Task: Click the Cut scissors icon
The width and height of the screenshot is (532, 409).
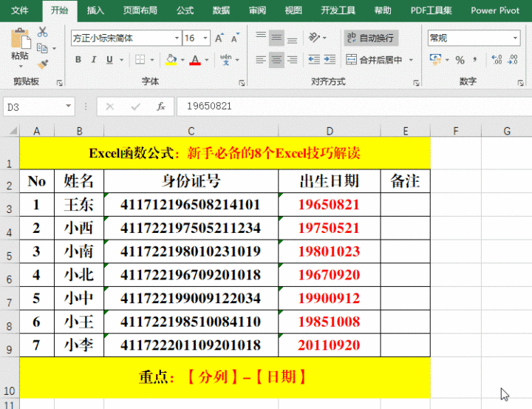Action: pyautogui.click(x=43, y=33)
